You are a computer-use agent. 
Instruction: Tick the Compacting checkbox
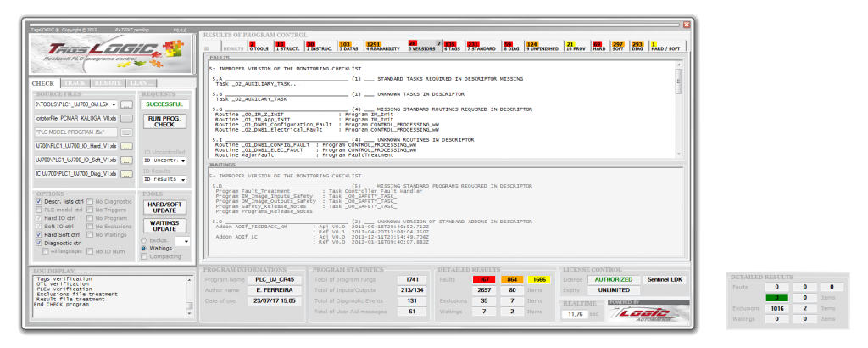[144, 256]
